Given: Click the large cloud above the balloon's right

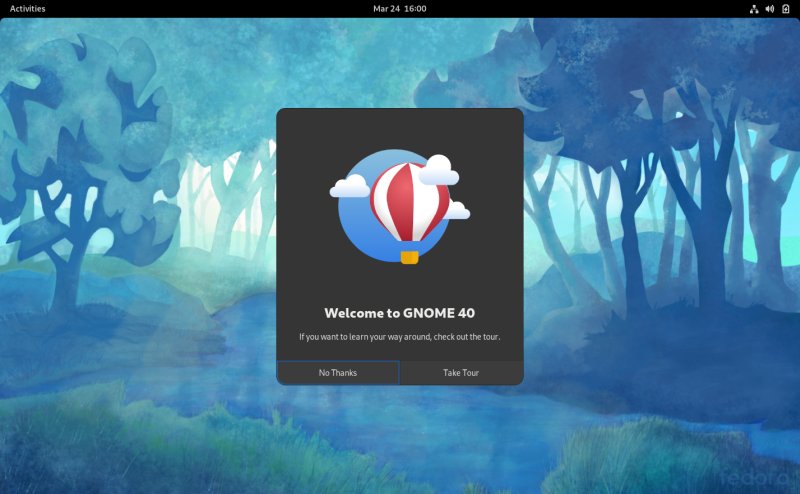Looking at the screenshot, I should click(438, 172).
